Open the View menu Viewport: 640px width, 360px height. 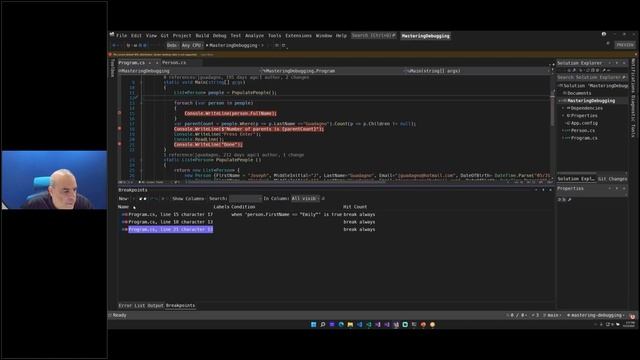pos(151,36)
